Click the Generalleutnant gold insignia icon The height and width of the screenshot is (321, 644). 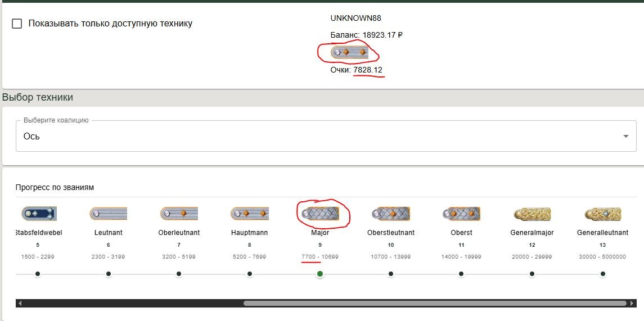(602, 214)
